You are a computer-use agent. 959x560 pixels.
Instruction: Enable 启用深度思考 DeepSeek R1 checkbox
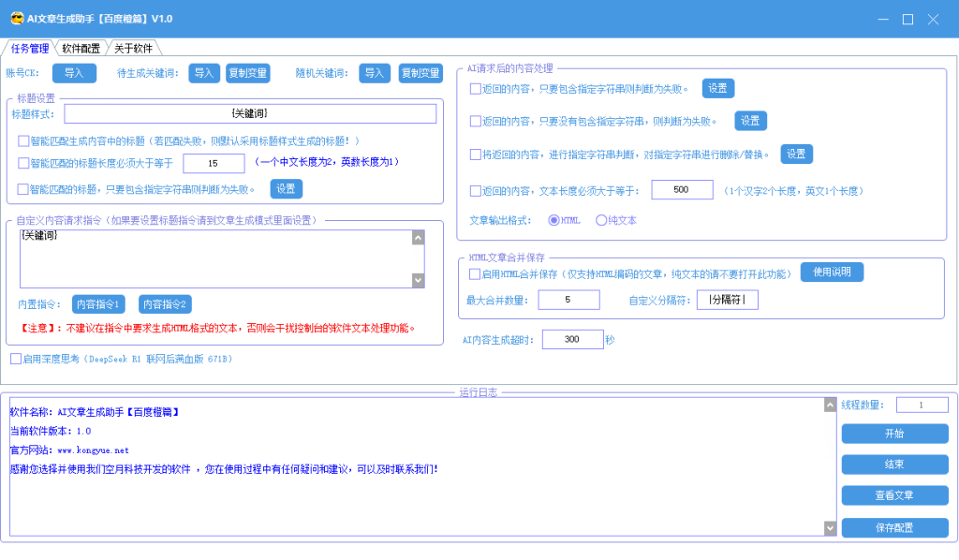click(x=16, y=359)
